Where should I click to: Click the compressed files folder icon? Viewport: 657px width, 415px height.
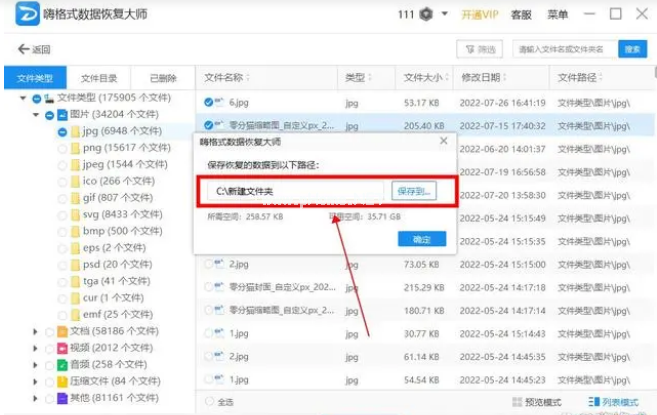(62, 381)
